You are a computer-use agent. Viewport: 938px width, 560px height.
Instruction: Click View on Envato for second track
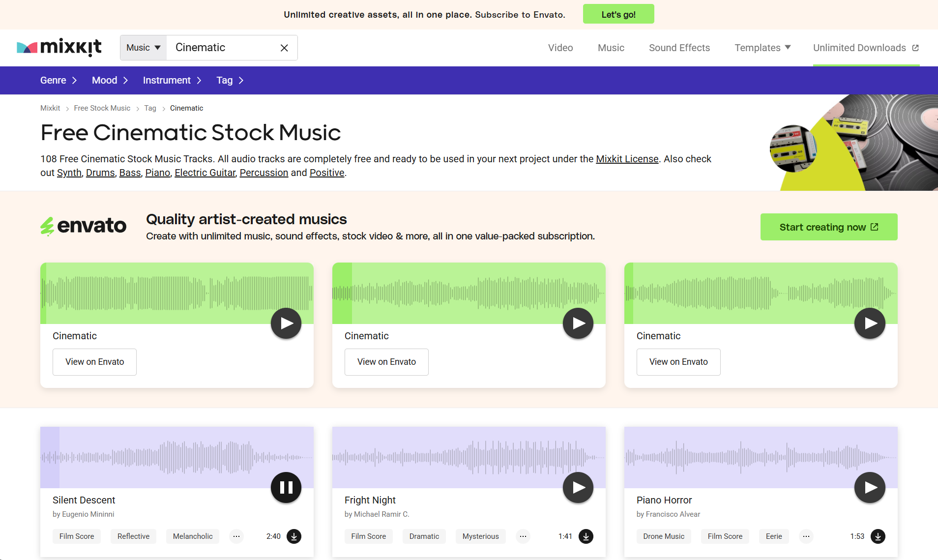click(386, 362)
